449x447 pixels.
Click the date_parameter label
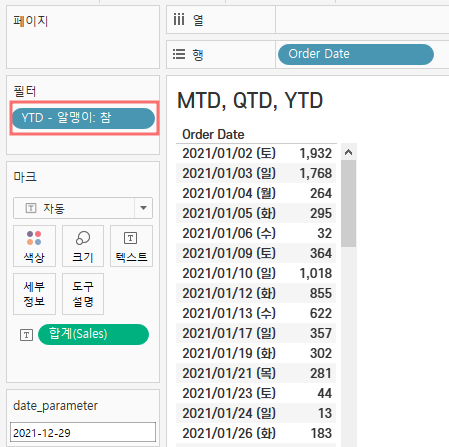55,406
